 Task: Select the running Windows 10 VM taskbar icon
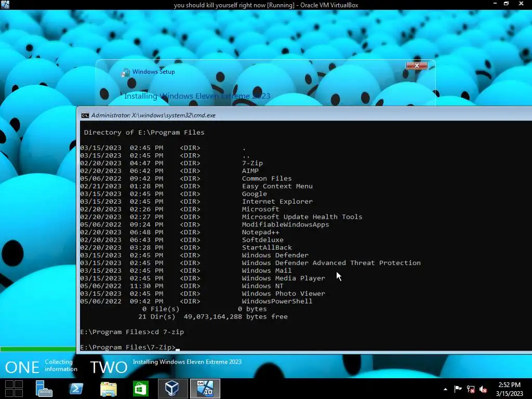(205, 389)
